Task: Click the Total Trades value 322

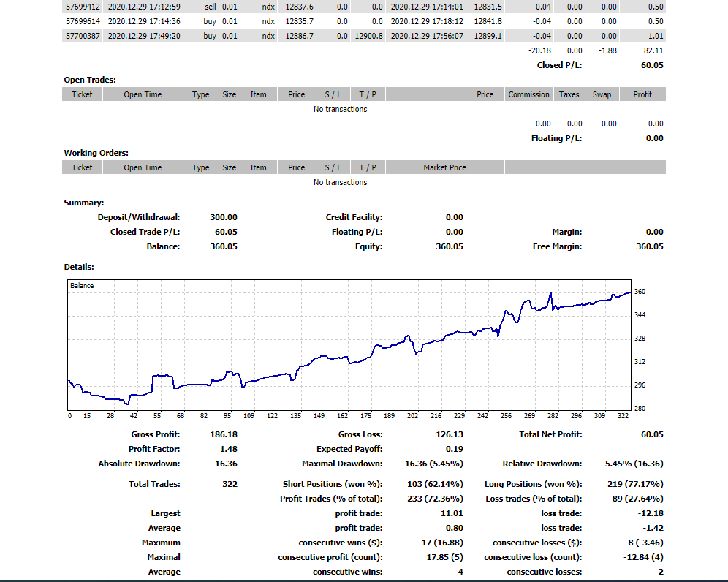Action: point(229,484)
